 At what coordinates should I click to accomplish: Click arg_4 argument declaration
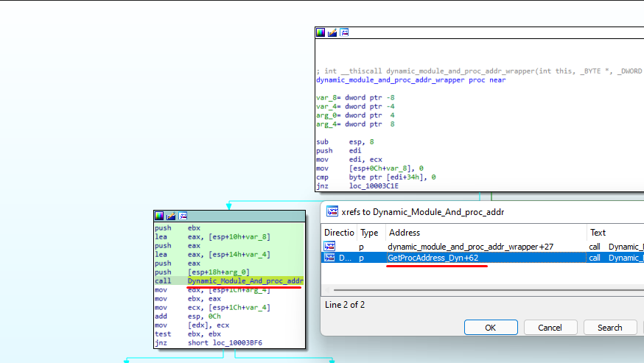[355, 124]
